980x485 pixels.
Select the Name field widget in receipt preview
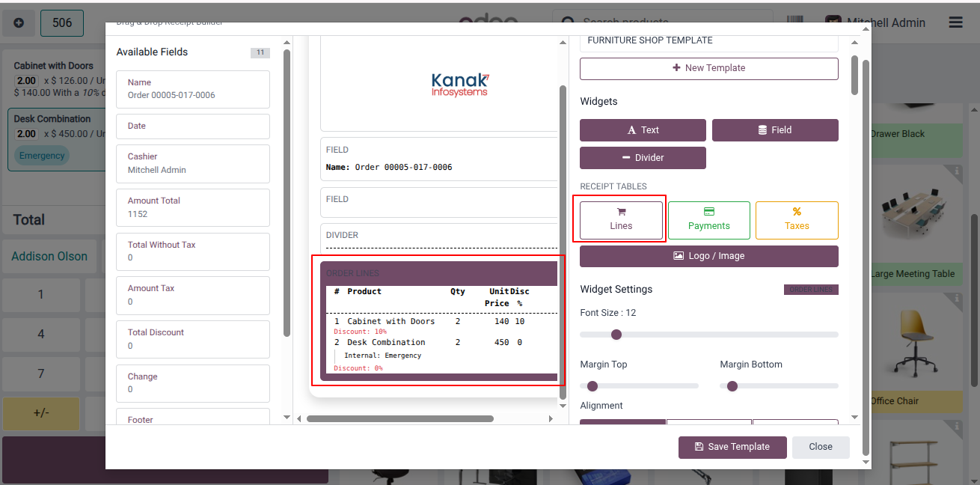coord(439,159)
